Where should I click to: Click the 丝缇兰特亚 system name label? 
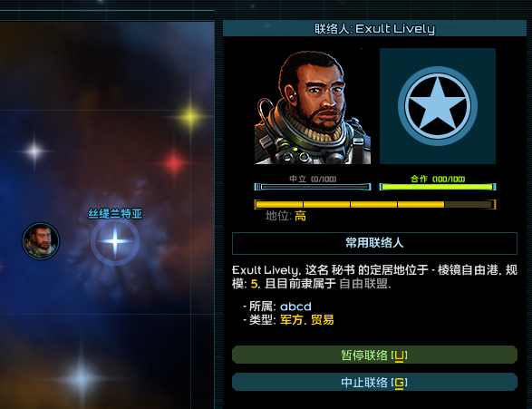point(115,214)
